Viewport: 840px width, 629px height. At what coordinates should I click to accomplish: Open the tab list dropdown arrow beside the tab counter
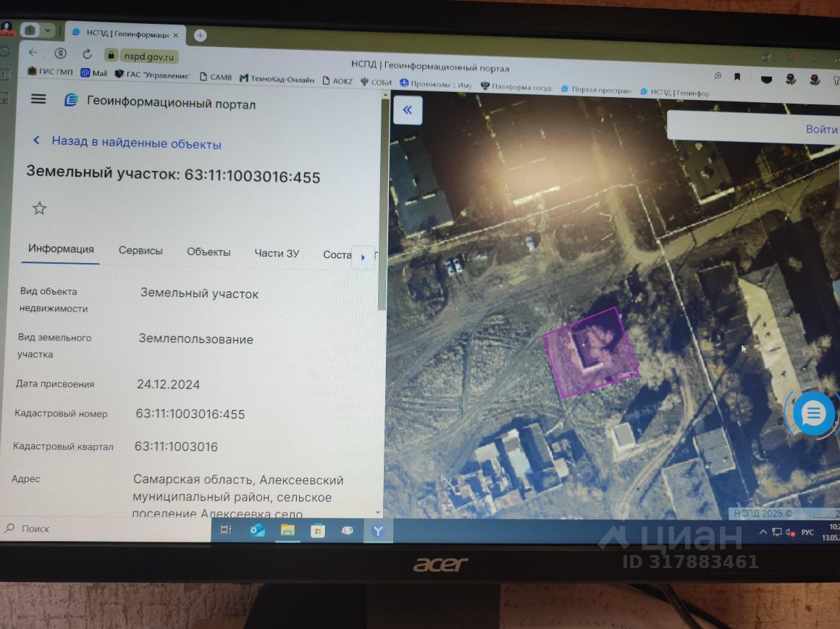(x=48, y=30)
